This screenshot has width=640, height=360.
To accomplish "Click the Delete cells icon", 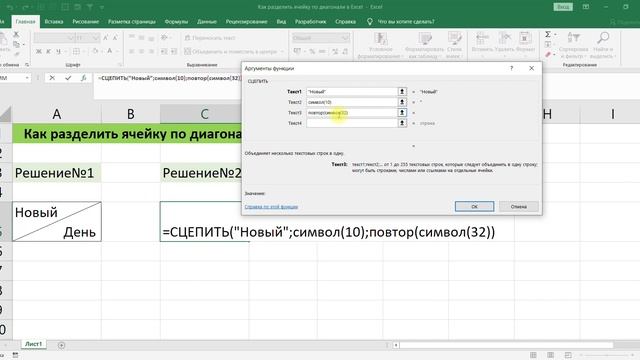I will tap(504, 39).
